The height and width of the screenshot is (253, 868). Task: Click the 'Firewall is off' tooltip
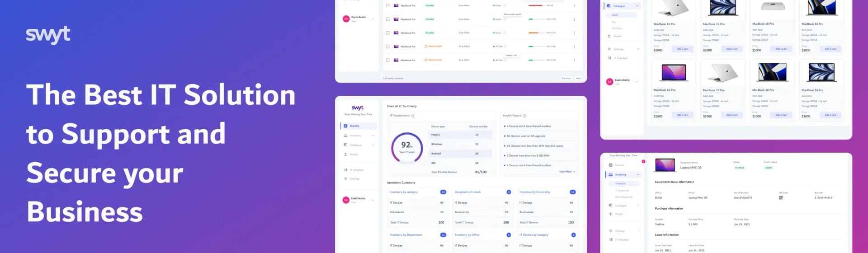coord(512,55)
